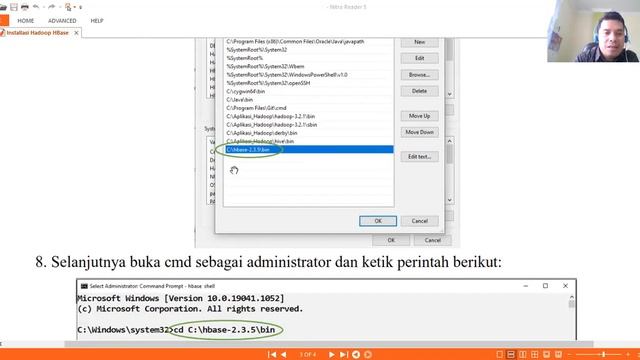Close the Command Prompt window
Image resolution: width=640 pixels, height=360 pixels.
pos(565,286)
